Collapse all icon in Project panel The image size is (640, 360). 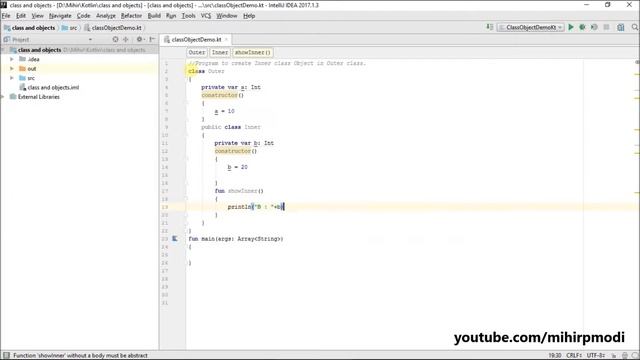click(126, 40)
